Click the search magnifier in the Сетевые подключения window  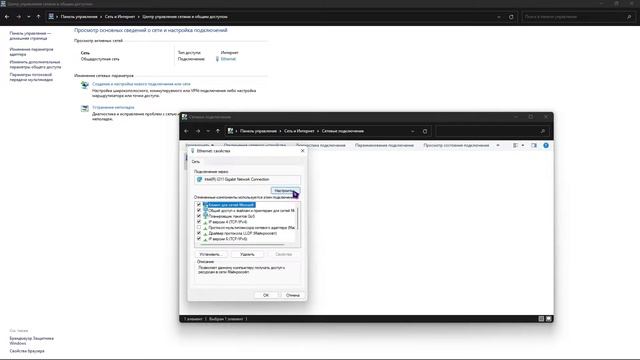542,131
